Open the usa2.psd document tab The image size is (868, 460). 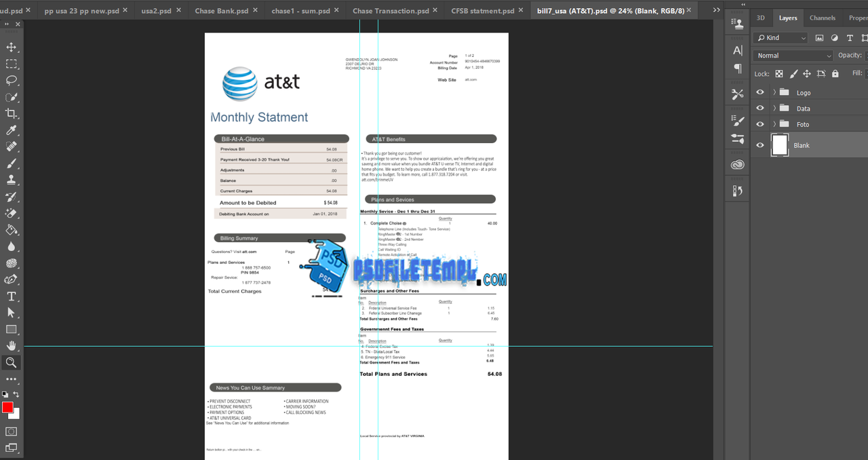tap(156, 11)
